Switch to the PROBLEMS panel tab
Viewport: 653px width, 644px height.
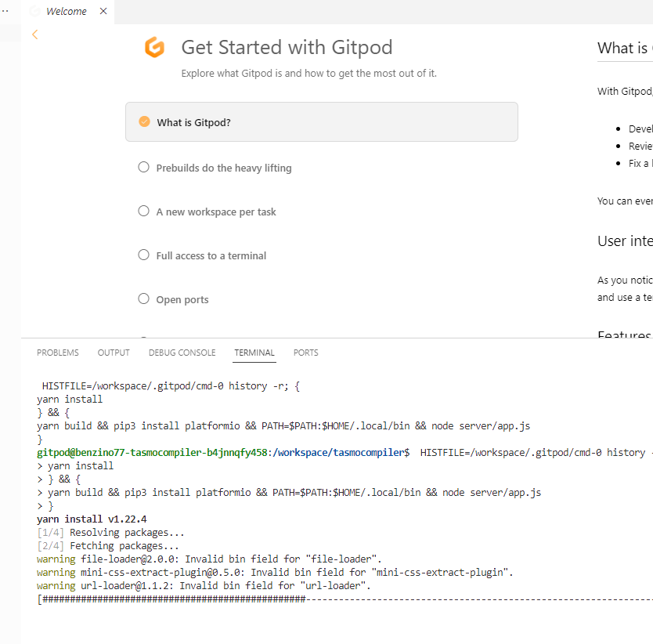[58, 353]
